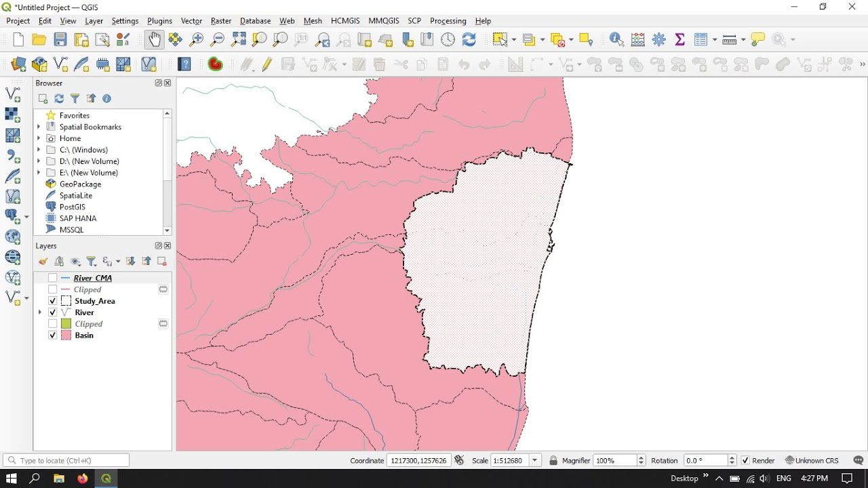Open the Temporal Controller clock icon

tap(448, 40)
